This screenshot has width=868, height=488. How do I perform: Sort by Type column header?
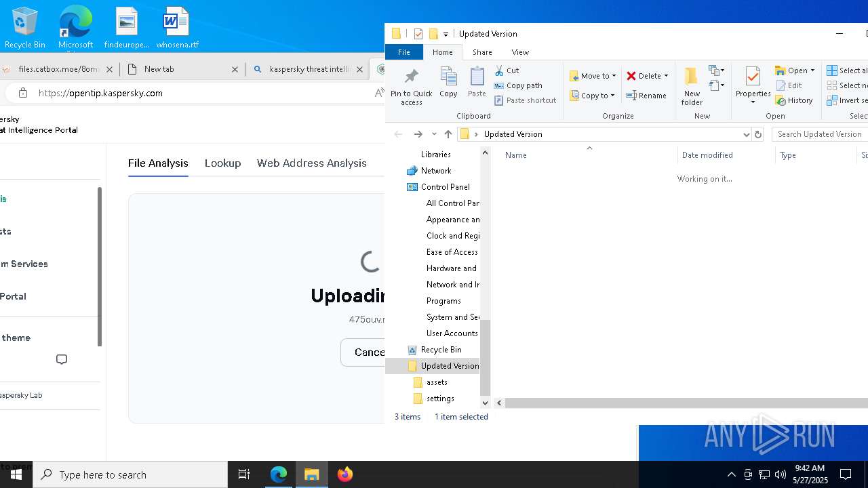pos(788,155)
